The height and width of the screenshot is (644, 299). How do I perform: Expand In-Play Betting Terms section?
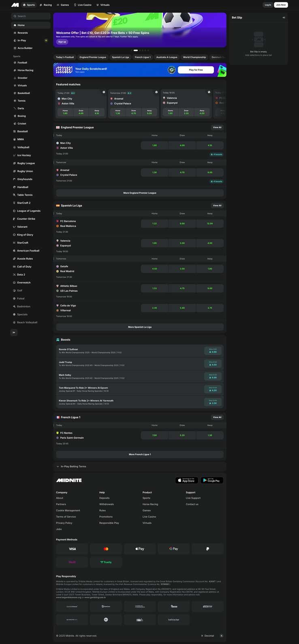tap(140, 466)
